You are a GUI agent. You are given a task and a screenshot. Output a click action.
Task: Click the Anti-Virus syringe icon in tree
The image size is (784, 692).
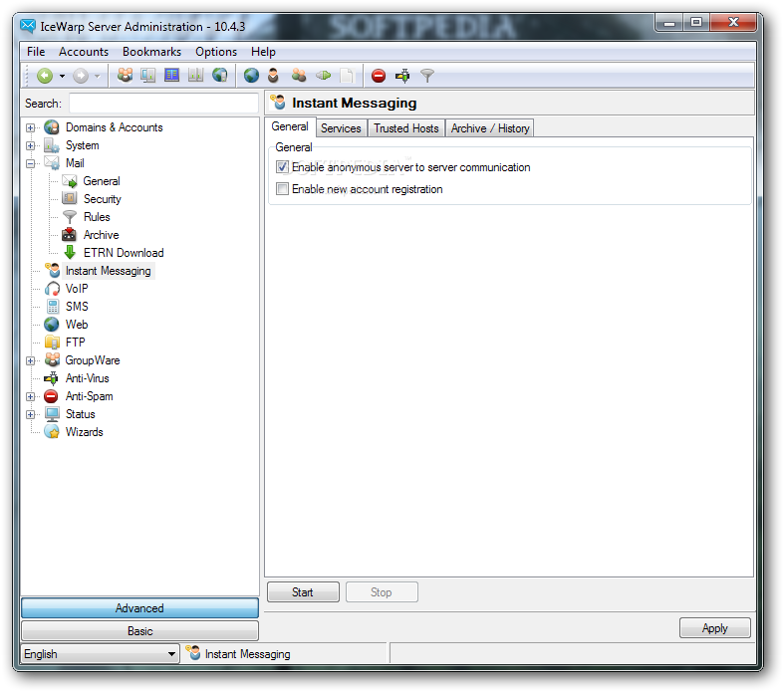51,378
